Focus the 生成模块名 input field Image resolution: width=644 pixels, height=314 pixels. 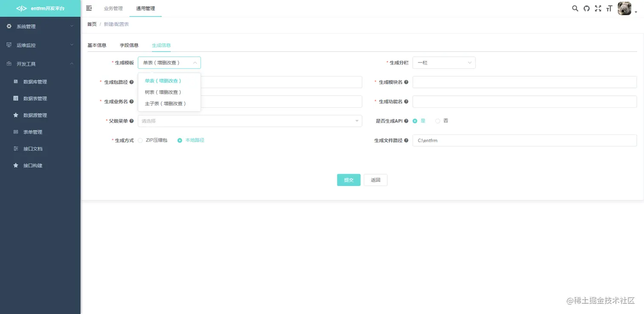(x=525, y=82)
